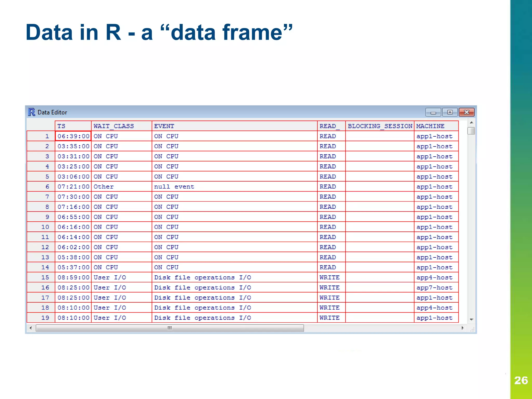The width and height of the screenshot is (532, 399).
Task: Click the slide page number 26
Action: (x=521, y=380)
